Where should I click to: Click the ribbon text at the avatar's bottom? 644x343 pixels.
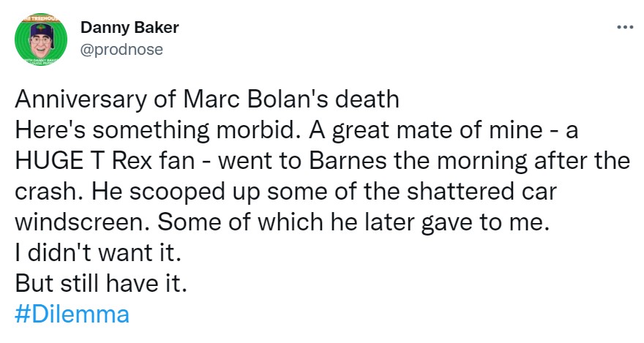coord(41,61)
